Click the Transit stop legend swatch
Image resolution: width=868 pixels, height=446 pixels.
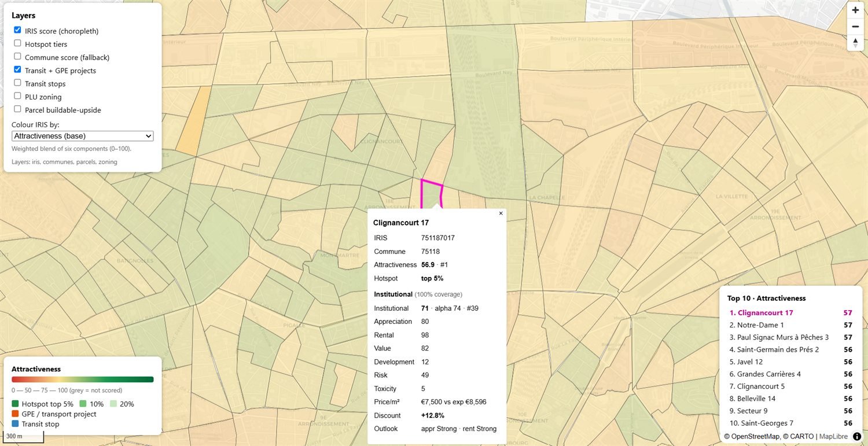tap(15, 424)
